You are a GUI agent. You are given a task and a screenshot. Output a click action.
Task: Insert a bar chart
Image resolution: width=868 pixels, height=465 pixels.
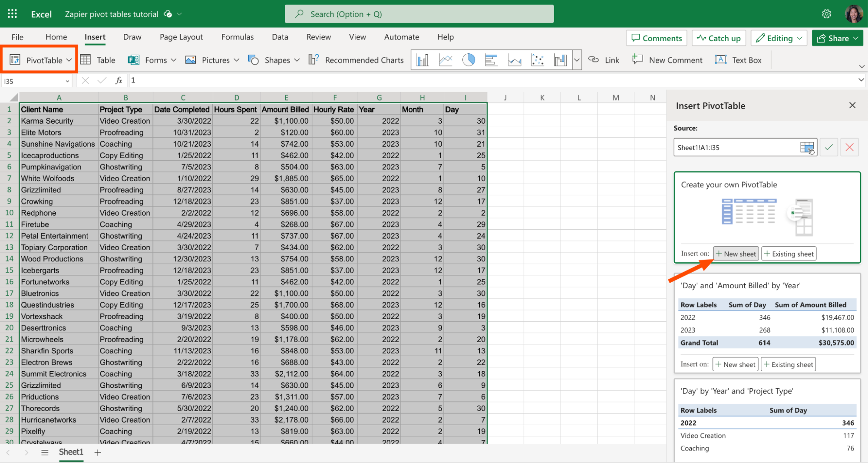click(x=491, y=60)
